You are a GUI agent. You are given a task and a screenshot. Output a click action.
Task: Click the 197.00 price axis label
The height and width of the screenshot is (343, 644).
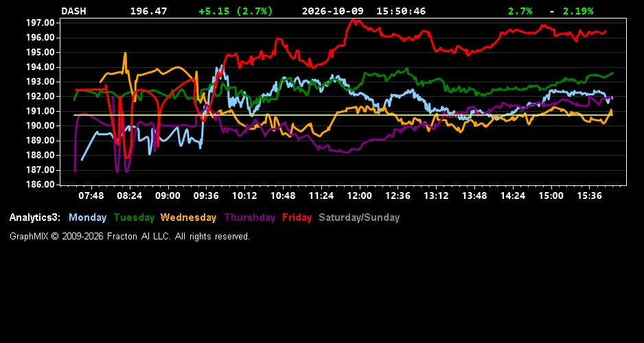click(40, 23)
